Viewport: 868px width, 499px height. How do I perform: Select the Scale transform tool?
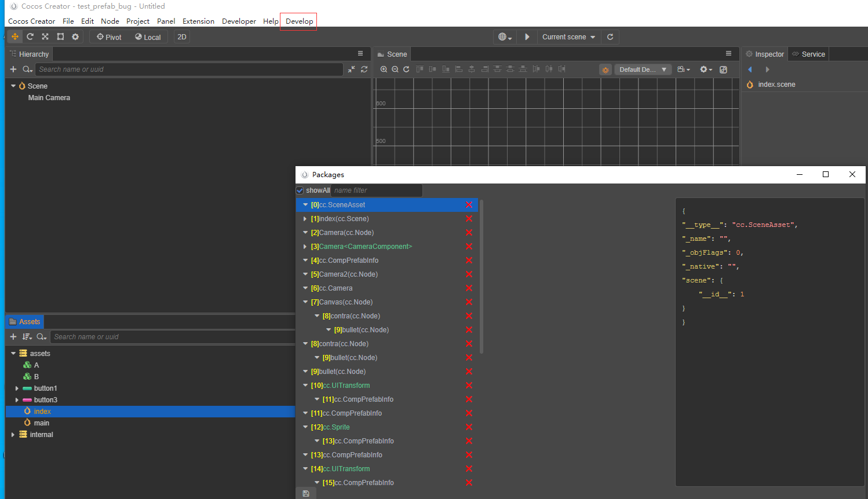45,36
